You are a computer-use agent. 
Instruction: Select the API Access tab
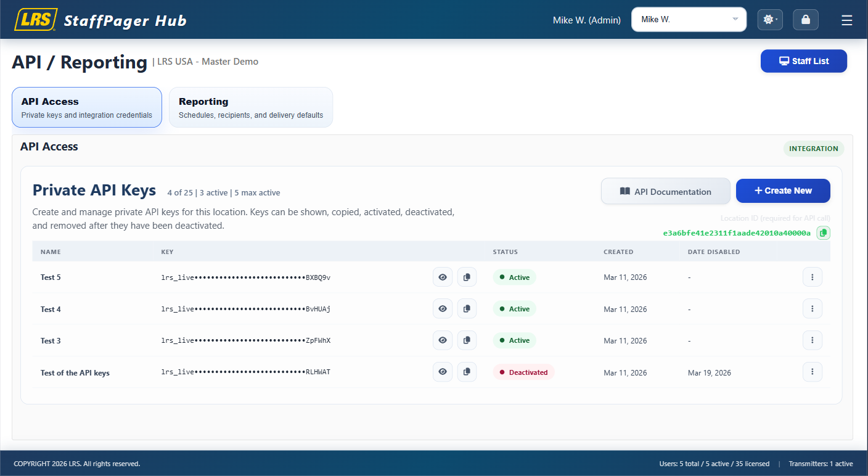[86, 107]
